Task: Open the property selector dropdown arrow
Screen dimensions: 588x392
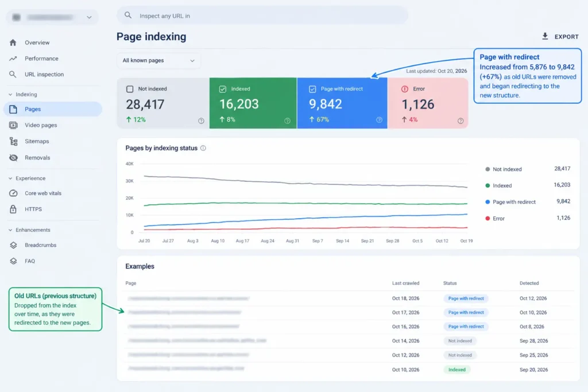Action: pyautogui.click(x=89, y=17)
